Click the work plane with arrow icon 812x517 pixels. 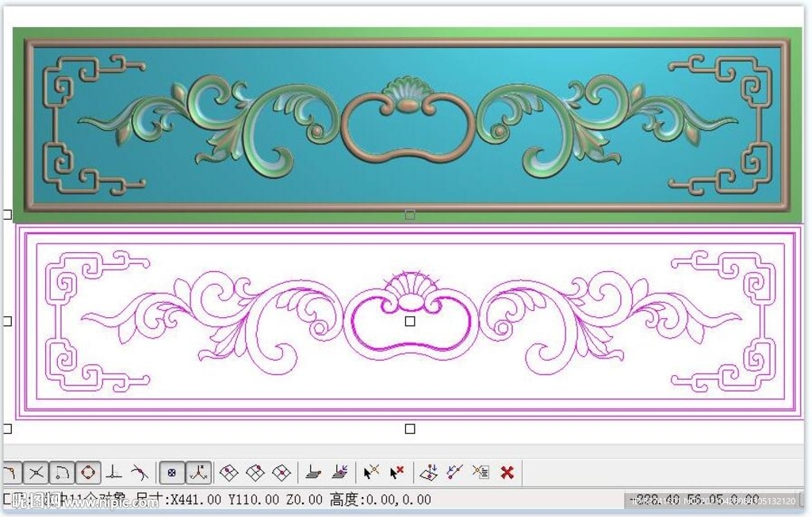point(340,473)
